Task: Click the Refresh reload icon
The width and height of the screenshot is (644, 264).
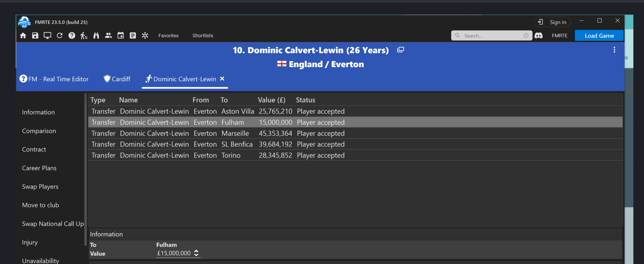Action: [59, 36]
